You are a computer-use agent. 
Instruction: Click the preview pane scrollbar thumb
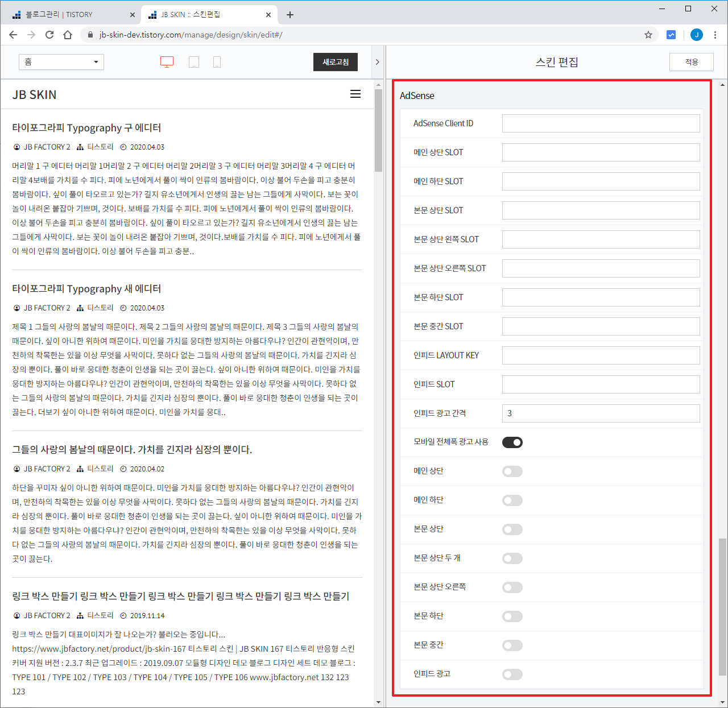pos(379,130)
